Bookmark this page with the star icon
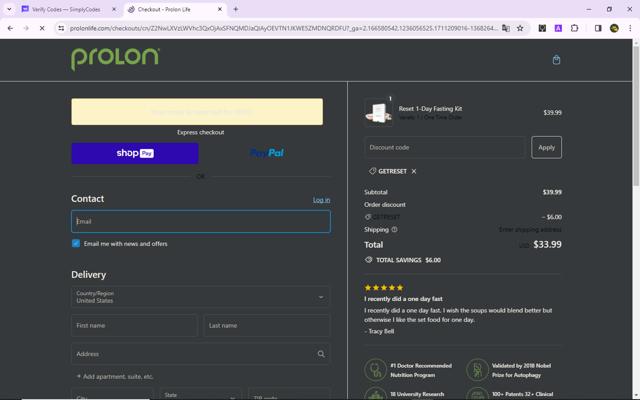The image size is (640, 400). (520, 28)
